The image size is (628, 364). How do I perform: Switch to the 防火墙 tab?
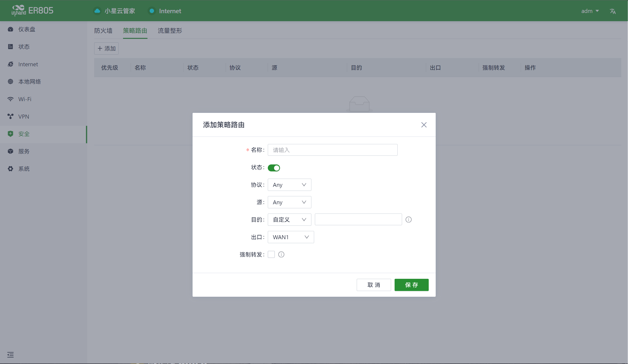coord(103,31)
